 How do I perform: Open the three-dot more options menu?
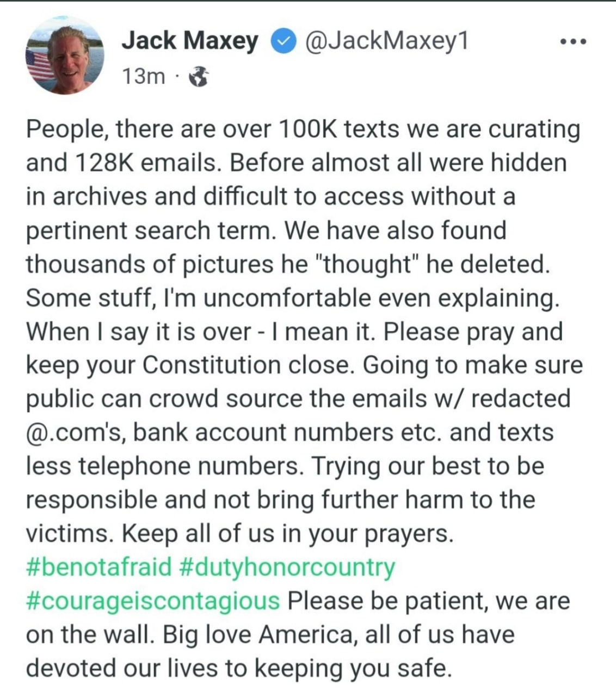[574, 42]
